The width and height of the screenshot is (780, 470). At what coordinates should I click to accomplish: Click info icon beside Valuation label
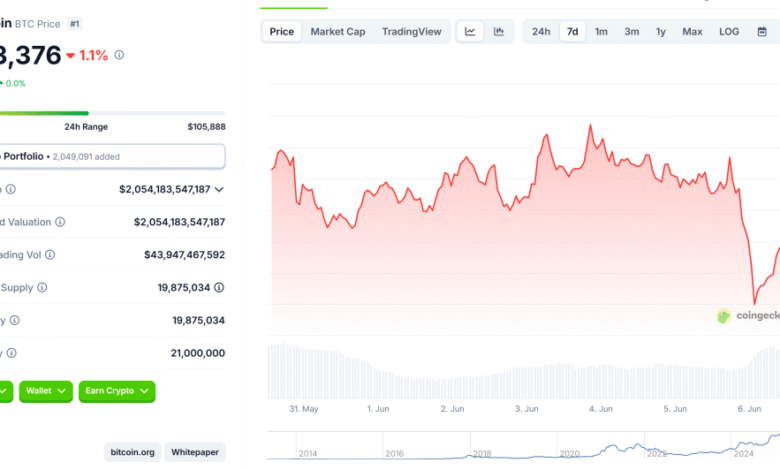[60, 222]
